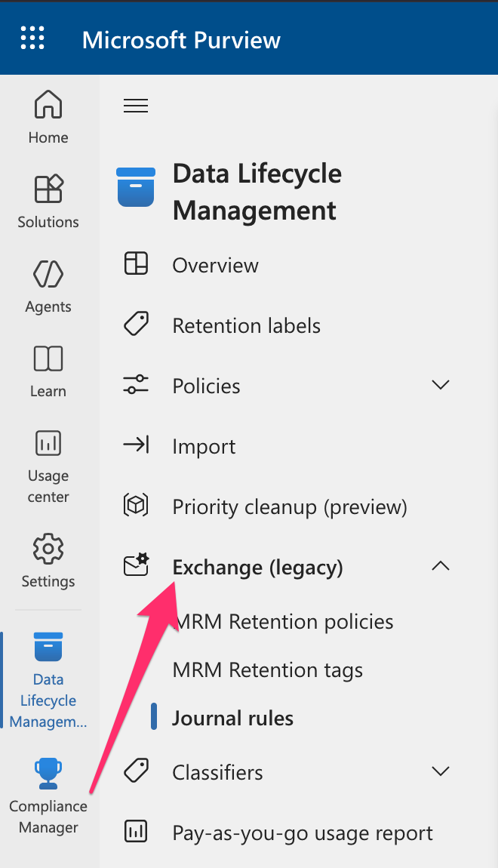Click the Home label text
The height and width of the screenshot is (868, 498).
pyautogui.click(x=48, y=137)
